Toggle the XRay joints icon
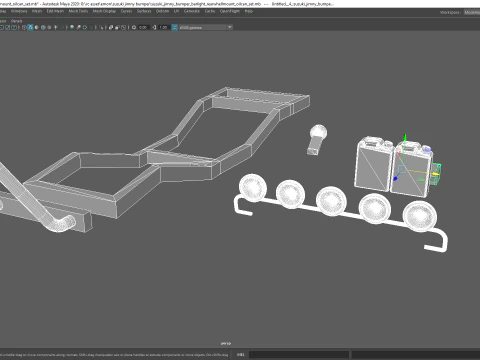The image size is (480, 360). [x=123, y=27]
